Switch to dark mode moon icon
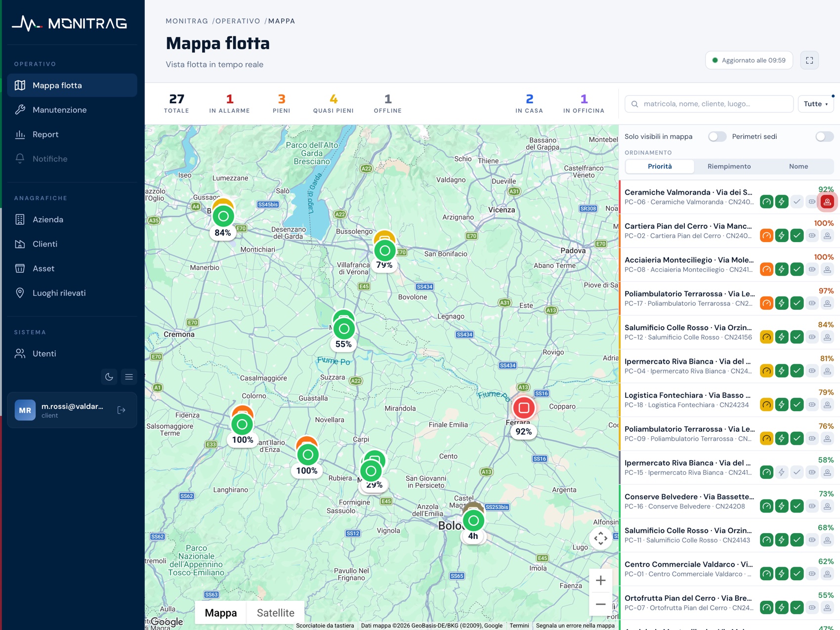 pos(109,377)
